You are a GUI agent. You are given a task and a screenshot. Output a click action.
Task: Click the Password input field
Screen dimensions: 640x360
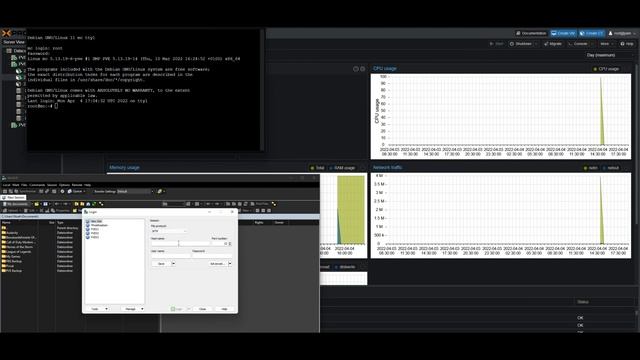pos(212,256)
